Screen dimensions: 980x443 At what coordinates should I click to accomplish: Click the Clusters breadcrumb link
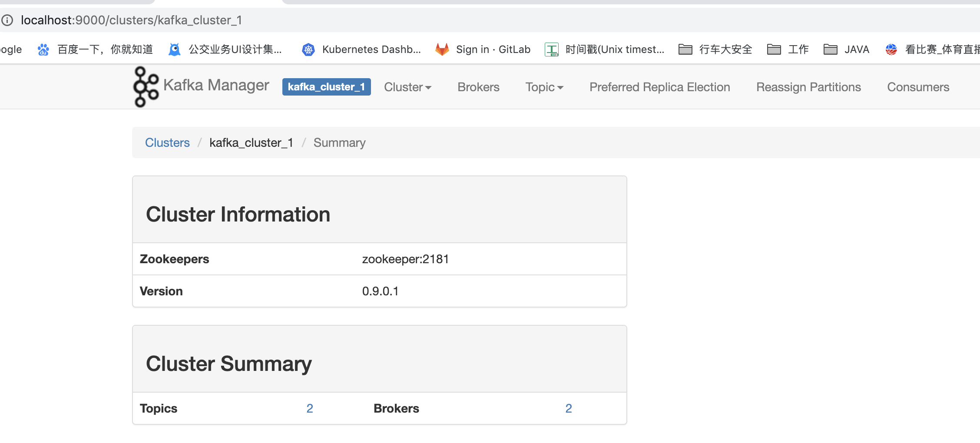pyautogui.click(x=167, y=142)
